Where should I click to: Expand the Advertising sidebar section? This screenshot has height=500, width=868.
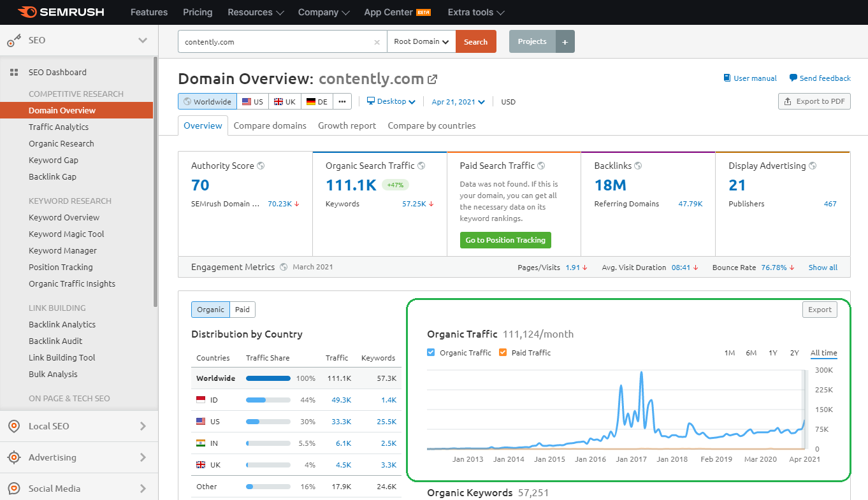143,457
